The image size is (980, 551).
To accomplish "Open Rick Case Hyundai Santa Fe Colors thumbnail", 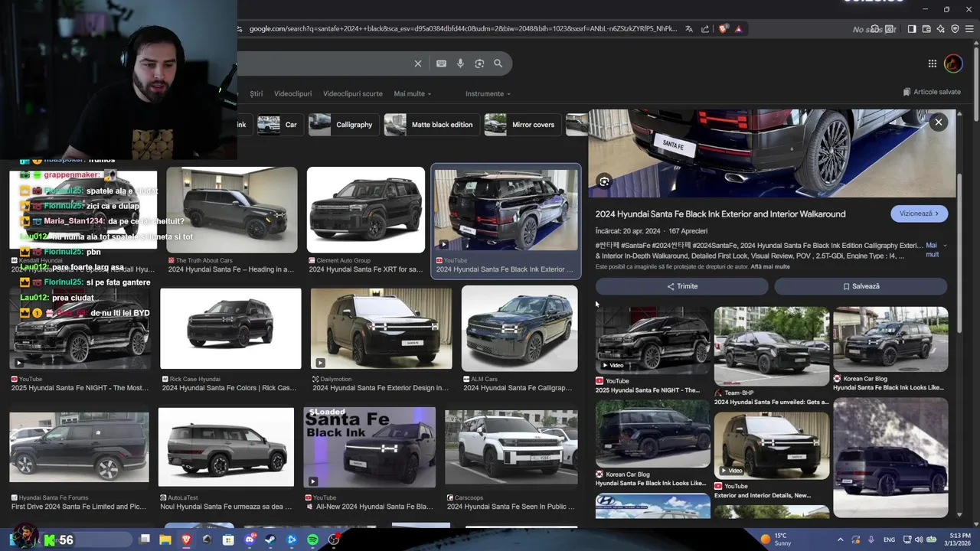I will point(230,328).
